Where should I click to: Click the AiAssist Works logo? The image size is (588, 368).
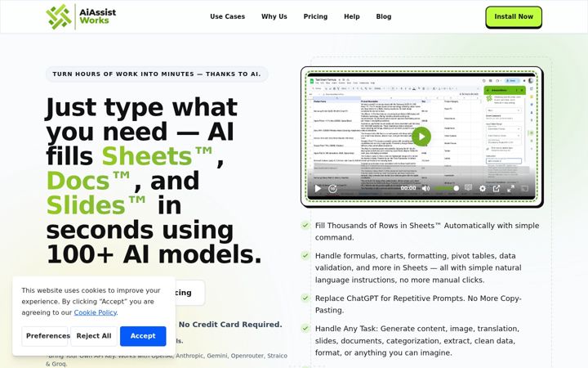(81, 16)
